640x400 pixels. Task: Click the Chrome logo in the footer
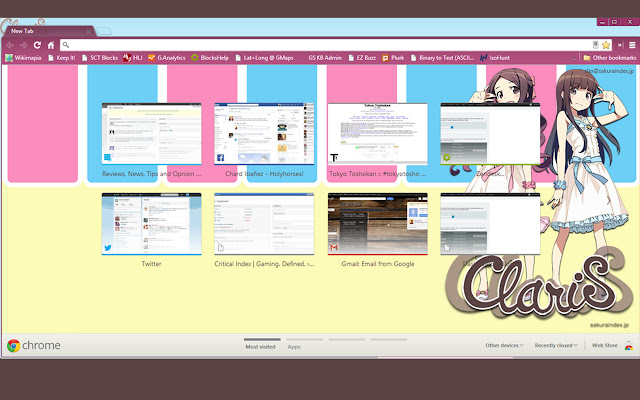click(x=13, y=346)
